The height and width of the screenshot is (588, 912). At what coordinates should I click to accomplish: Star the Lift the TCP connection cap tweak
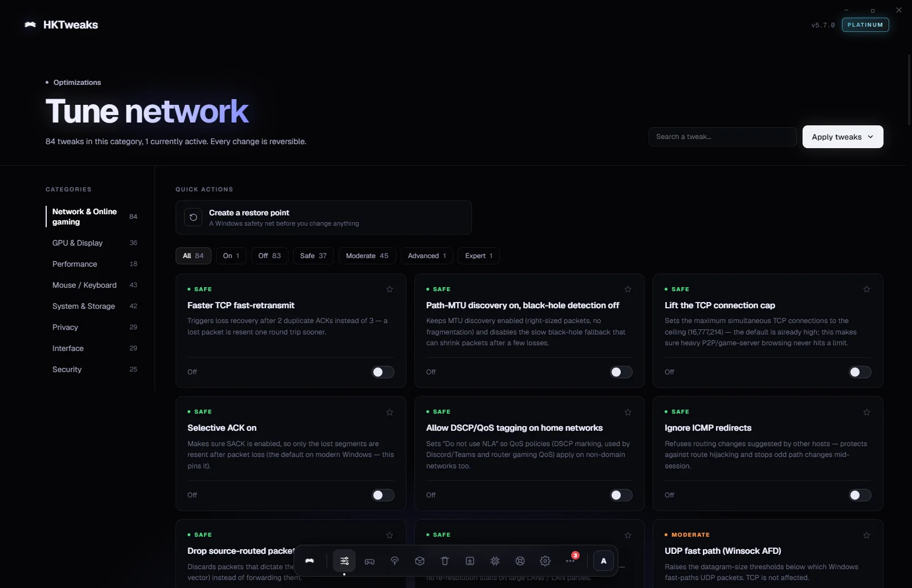coord(867,289)
